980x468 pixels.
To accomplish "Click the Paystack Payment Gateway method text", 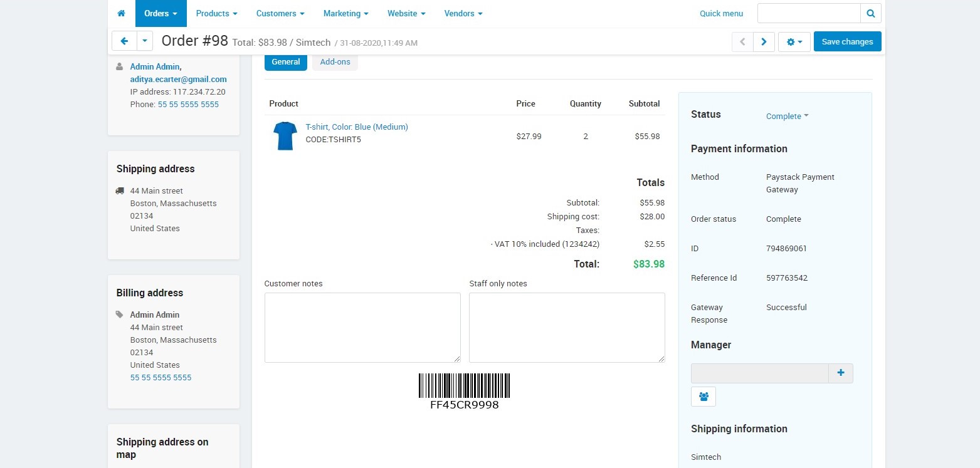I will (x=800, y=183).
